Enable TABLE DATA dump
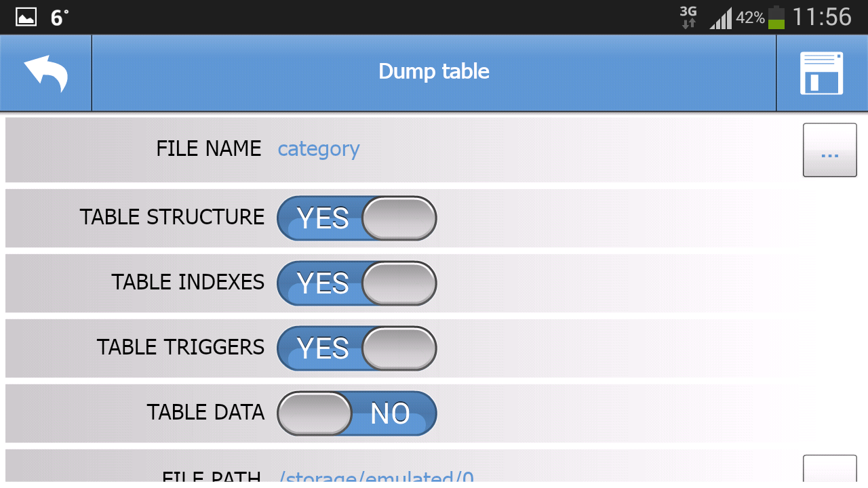 tap(356, 413)
